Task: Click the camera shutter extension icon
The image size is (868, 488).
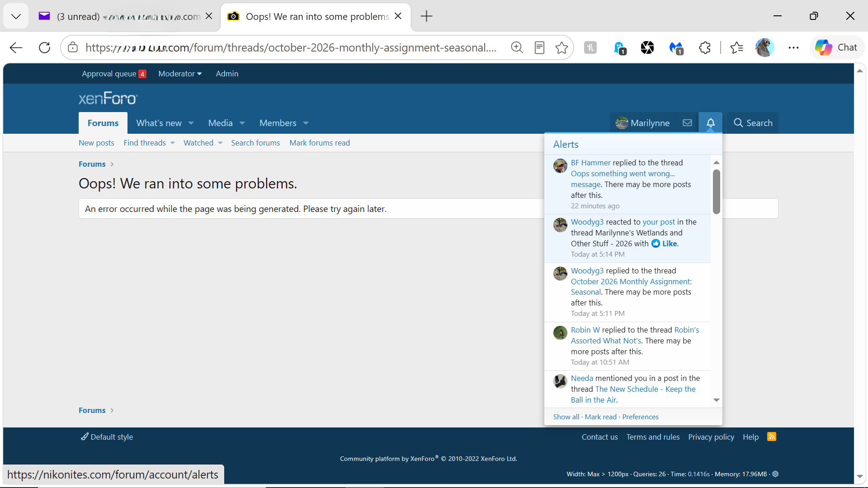Action: [647, 47]
